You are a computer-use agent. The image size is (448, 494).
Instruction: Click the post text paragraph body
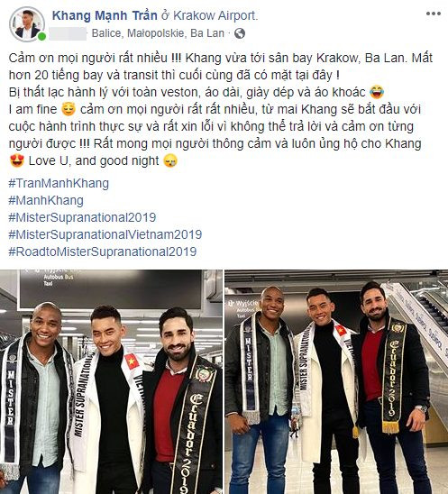[221, 109]
